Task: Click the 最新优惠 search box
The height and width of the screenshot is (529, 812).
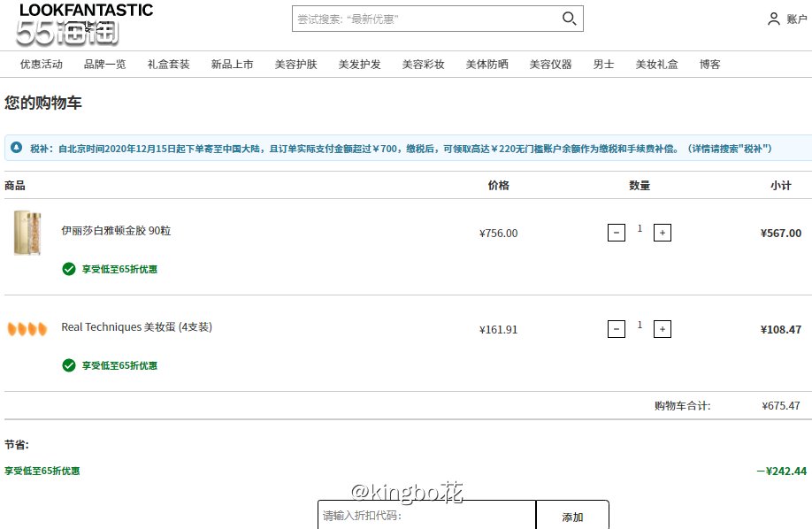Action: pos(425,18)
